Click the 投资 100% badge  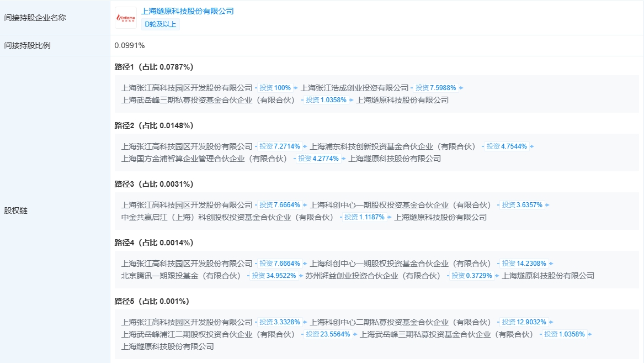click(x=275, y=88)
